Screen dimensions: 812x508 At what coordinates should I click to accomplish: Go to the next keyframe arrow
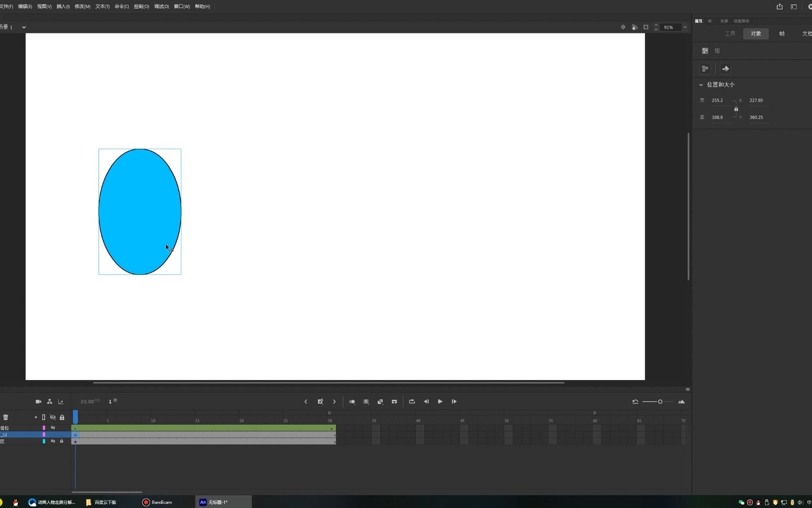click(x=335, y=402)
